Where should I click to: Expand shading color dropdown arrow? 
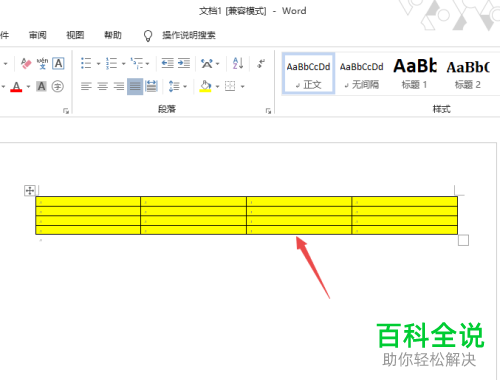click(x=217, y=87)
